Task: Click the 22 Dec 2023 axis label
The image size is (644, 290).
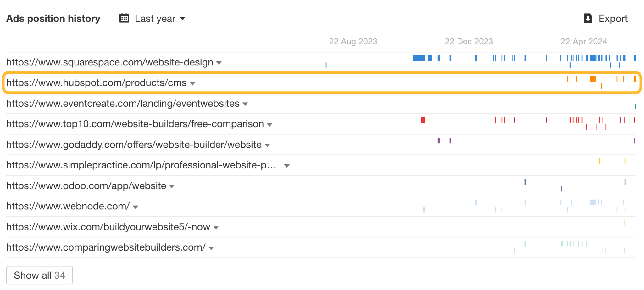Action: (x=469, y=41)
